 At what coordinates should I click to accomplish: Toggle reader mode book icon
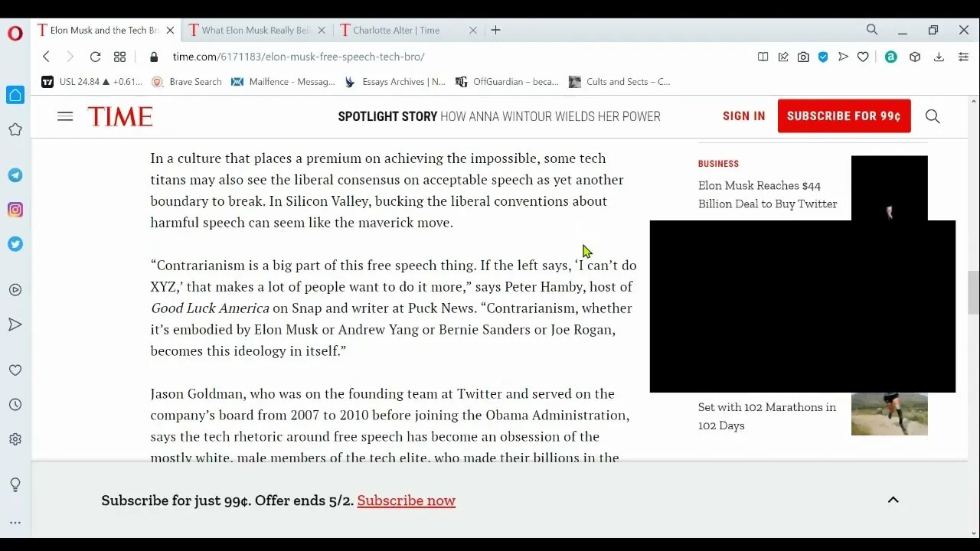763,57
